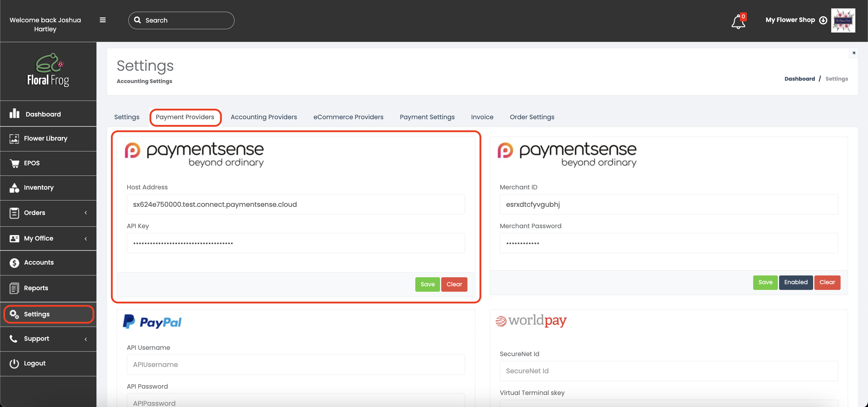Toggle the Enabled state for Paymentsense

point(796,282)
